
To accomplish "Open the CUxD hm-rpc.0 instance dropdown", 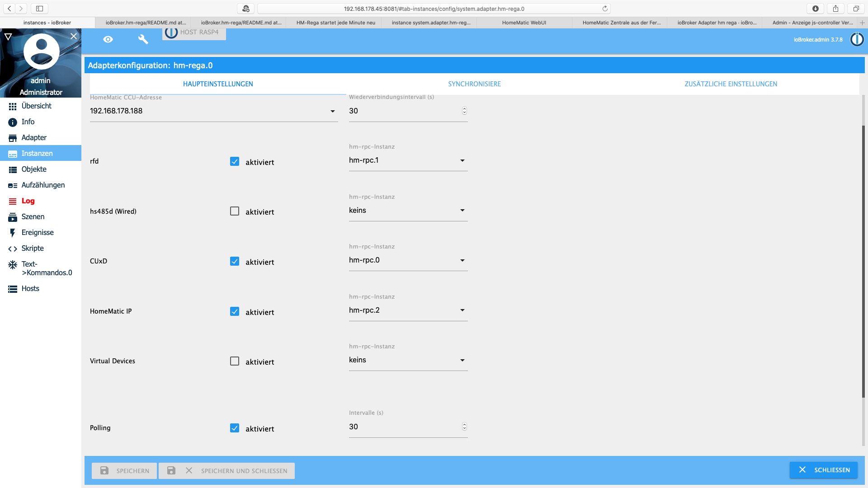I will point(408,260).
